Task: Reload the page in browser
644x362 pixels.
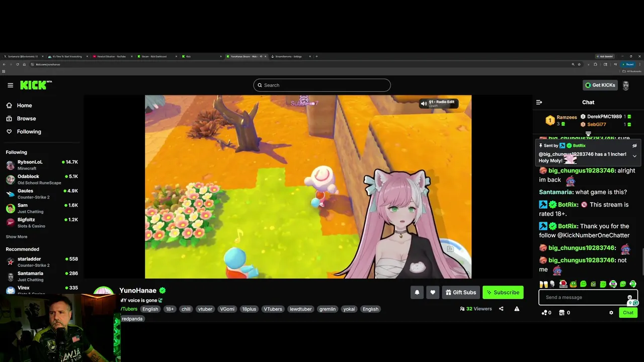Action: (18, 64)
